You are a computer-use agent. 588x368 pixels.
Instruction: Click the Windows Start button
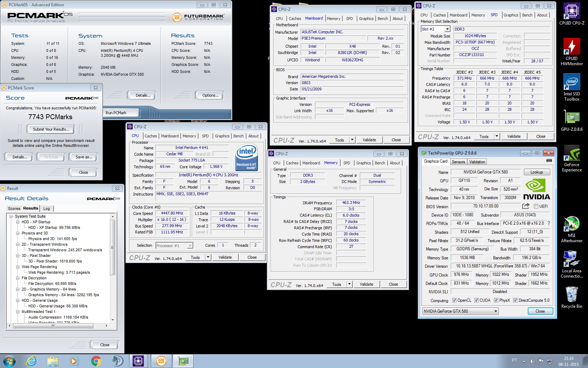coord(9,361)
